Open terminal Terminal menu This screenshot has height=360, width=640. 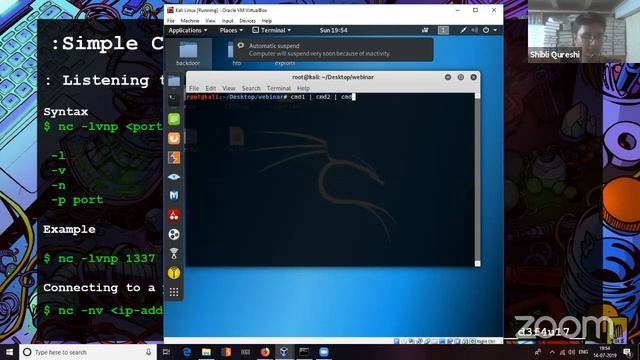pyautogui.click(x=279, y=88)
